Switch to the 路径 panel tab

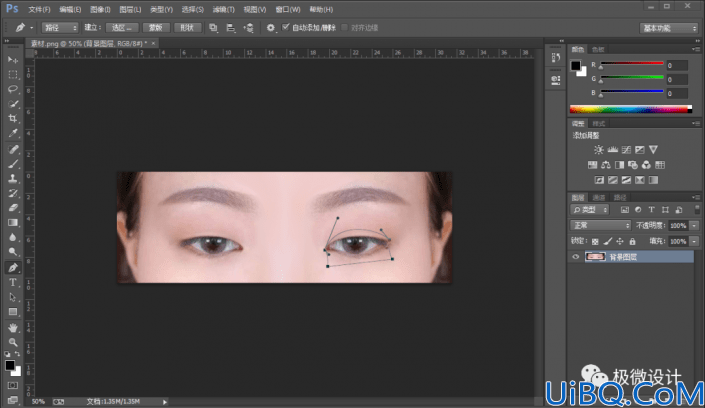coord(620,197)
